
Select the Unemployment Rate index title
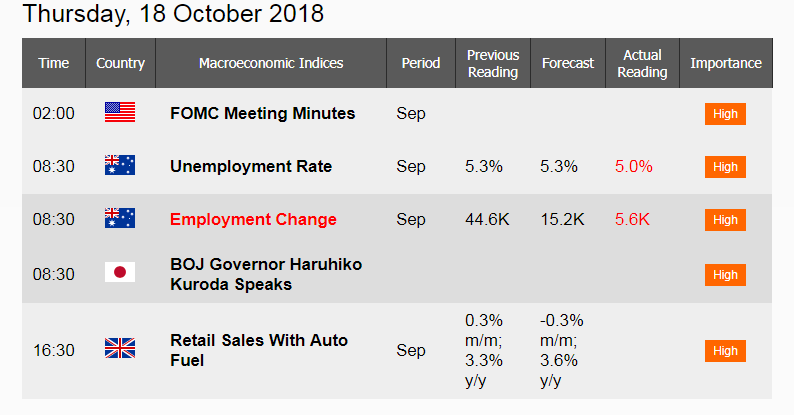pos(251,166)
